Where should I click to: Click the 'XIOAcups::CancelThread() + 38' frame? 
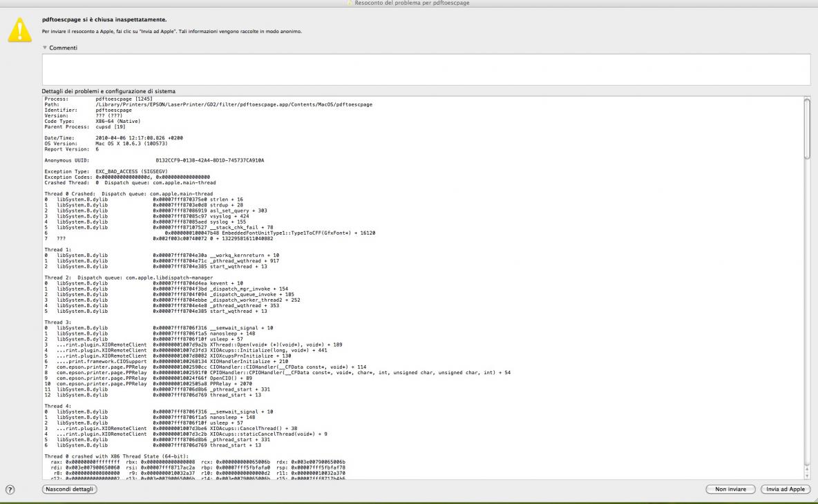(171, 429)
